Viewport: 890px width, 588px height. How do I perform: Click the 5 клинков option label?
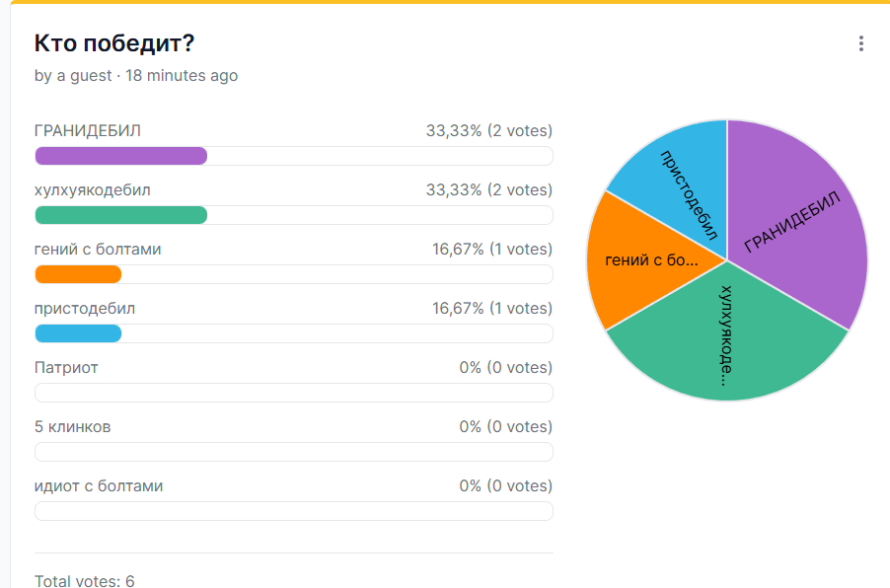click(x=72, y=427)
